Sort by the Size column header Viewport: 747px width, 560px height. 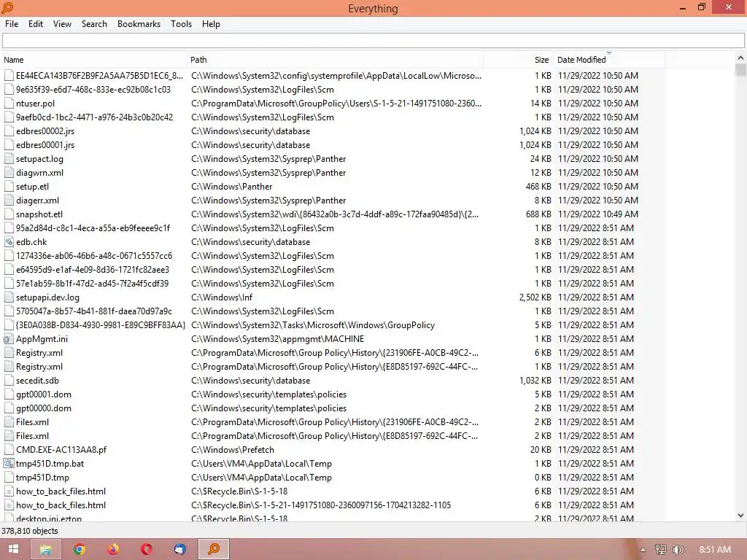click(x=519, y=60)
